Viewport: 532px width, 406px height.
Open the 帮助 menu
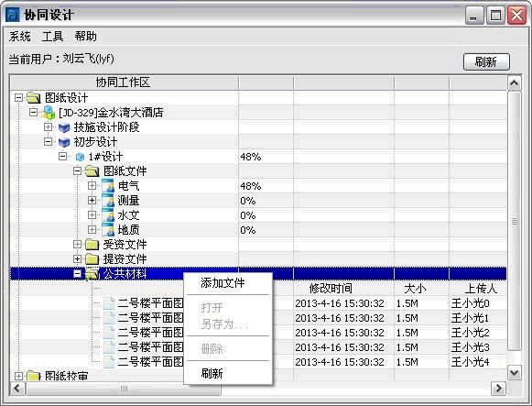pos(85,37)
